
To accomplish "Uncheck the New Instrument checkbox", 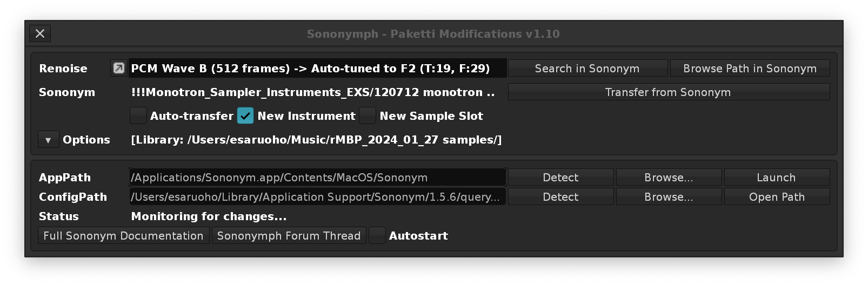I will [x=245, y=116].
